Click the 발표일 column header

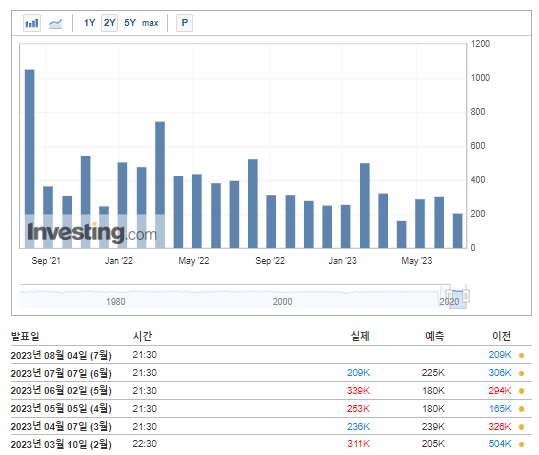pos(25,336)
